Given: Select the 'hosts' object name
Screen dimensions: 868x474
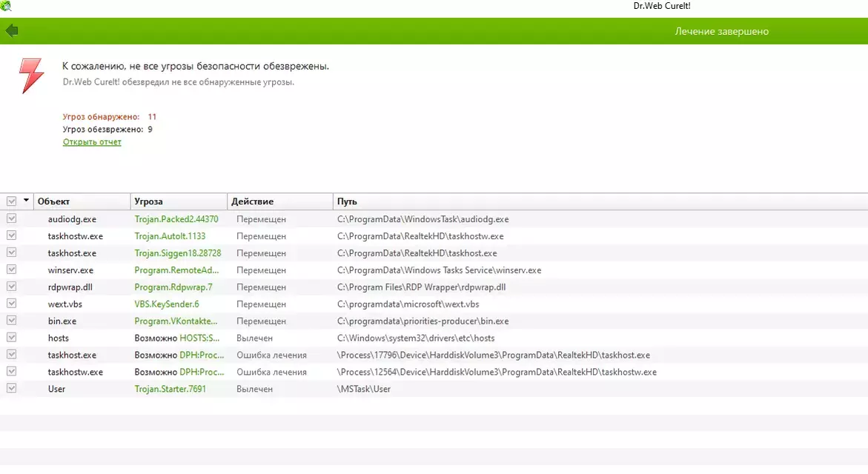Looking at the screenshot, I should [58, 338].
